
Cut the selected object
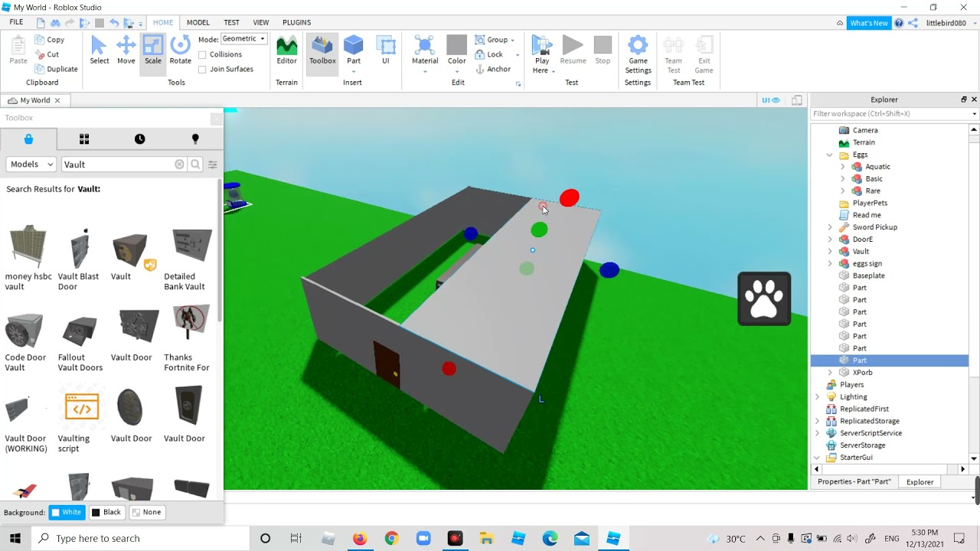pyautogui.click(x=47, y=54)
